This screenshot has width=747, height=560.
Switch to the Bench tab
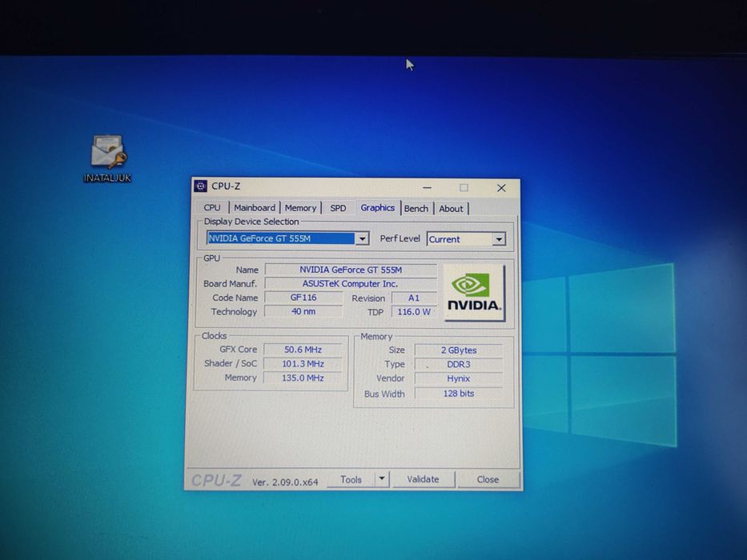point(416,209)
